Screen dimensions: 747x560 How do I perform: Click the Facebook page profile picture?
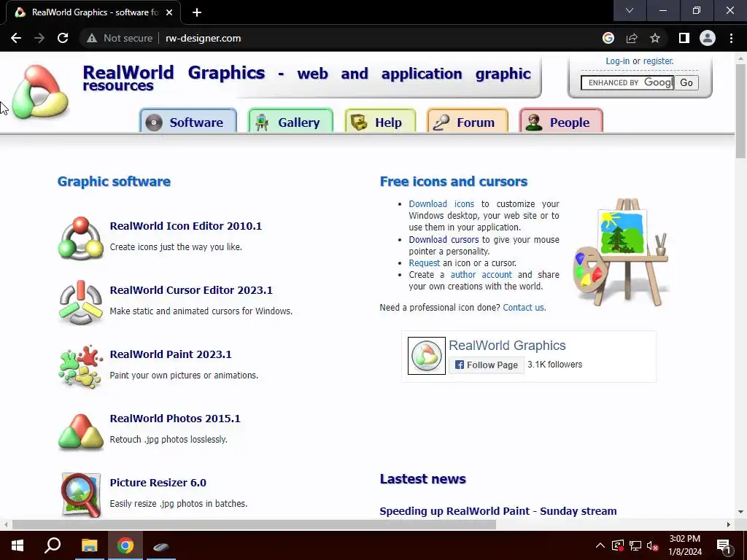point(426,356)
